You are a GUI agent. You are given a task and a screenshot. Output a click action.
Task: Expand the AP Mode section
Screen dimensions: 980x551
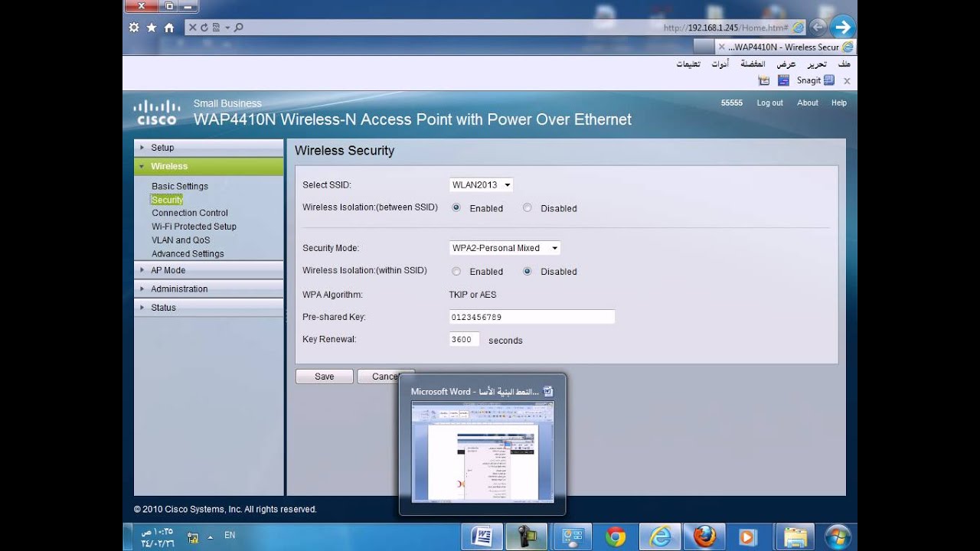pyautogui.click(x=208, y=270)
